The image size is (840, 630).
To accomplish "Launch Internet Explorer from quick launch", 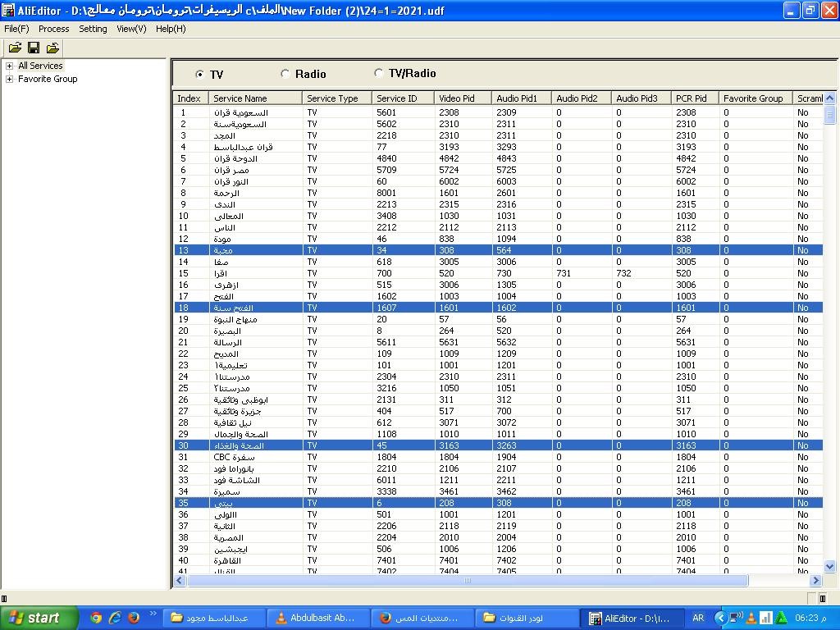I will point(115,618).
